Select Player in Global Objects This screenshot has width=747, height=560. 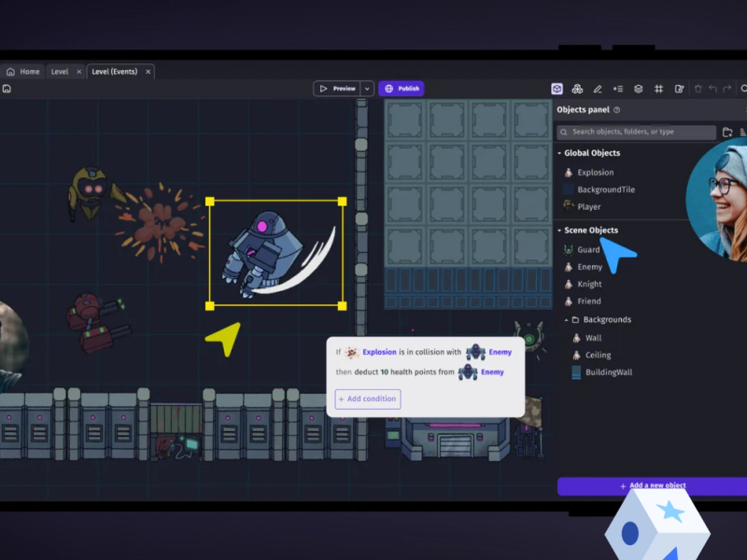click(x=589, y=206)
